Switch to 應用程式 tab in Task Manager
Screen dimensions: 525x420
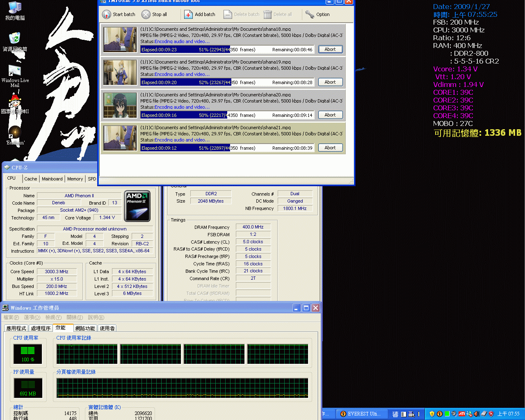(16, 328)
